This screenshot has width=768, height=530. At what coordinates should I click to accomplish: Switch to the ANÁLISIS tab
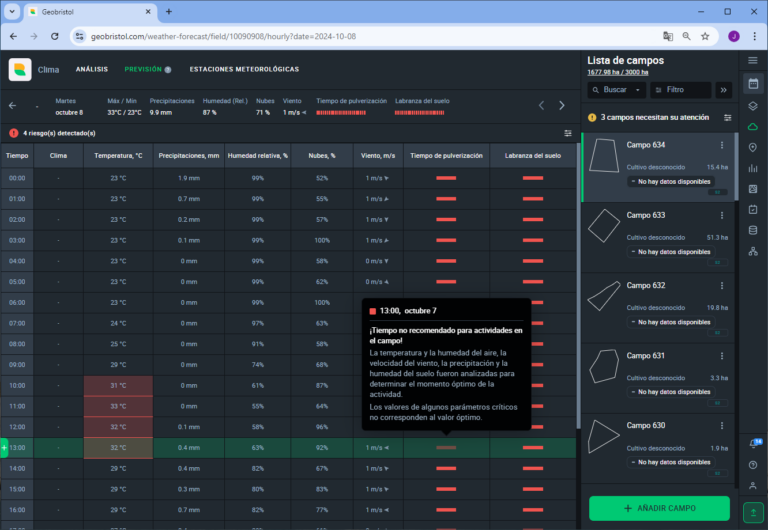coord(92,70)
